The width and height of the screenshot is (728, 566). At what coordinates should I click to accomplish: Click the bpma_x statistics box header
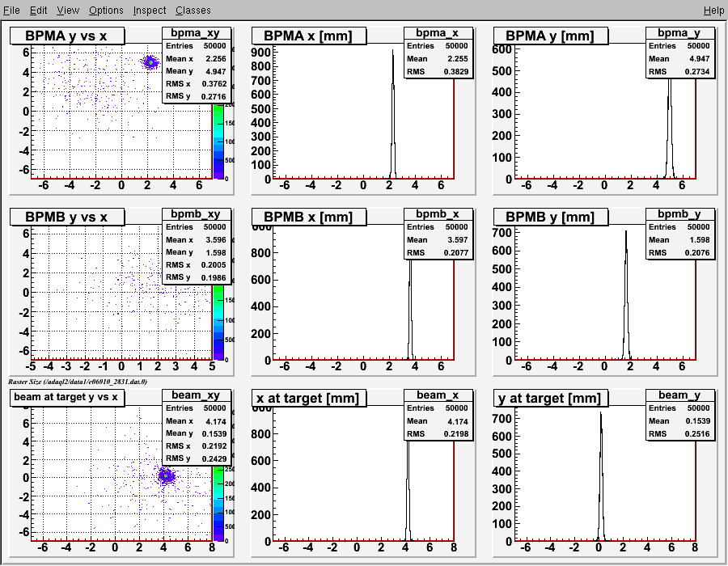click(x=438, y=33)
